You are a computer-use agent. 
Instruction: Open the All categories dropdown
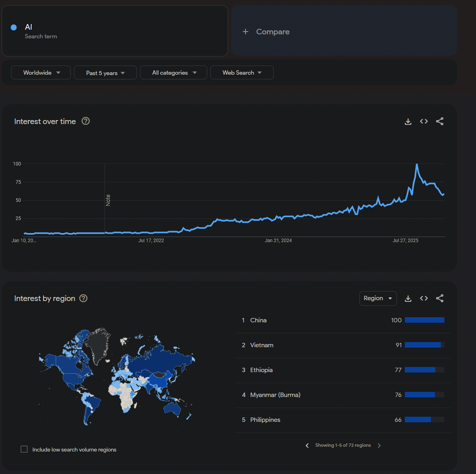coord(174,73)
